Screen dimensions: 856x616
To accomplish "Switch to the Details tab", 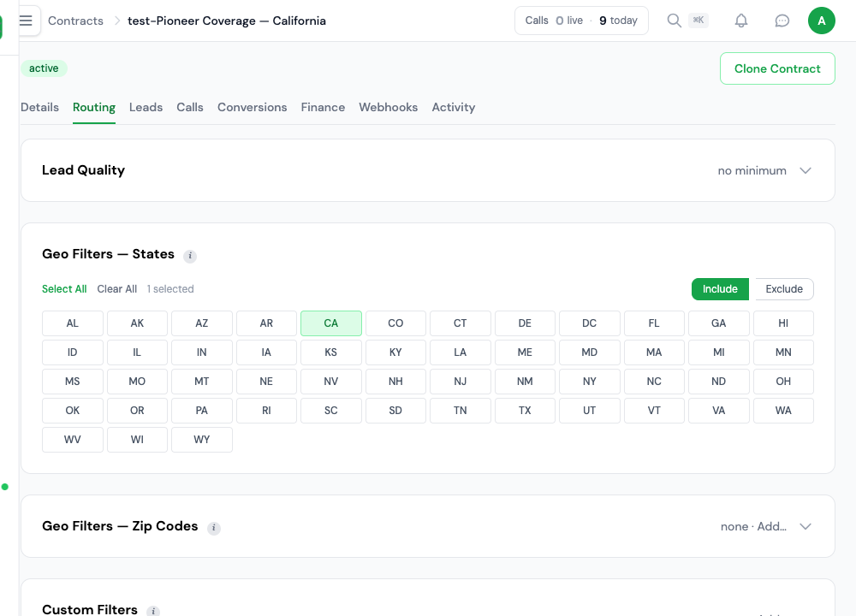I will tap(40, 108).
